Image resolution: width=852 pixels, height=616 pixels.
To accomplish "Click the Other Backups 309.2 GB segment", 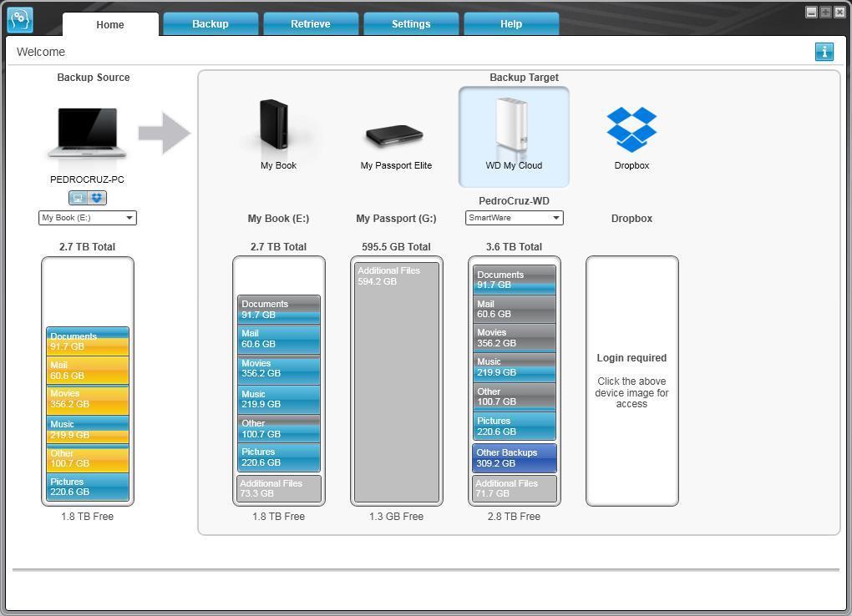I will (514, 458).
